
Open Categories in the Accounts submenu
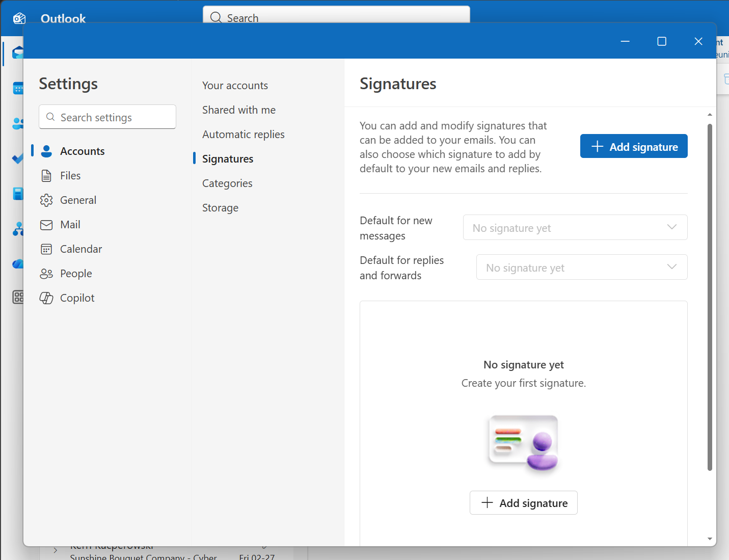227,183
